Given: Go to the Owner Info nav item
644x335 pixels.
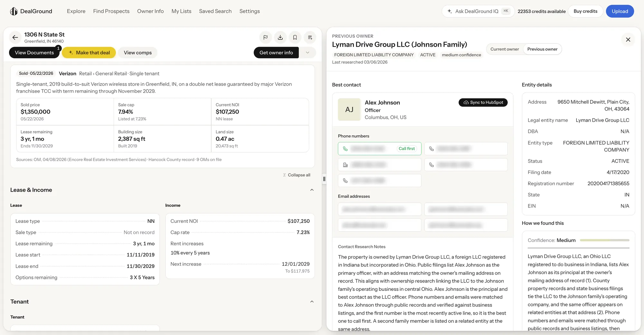Looking at the screenshot, I should pos(150,11).
